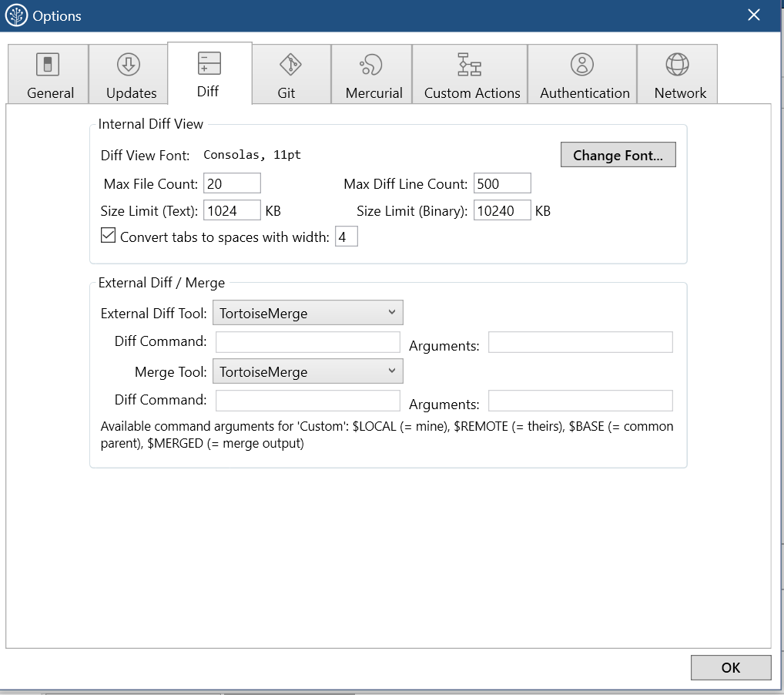
Task: Go to the Mercurial tab label
Action: click(x=374, y=93)
